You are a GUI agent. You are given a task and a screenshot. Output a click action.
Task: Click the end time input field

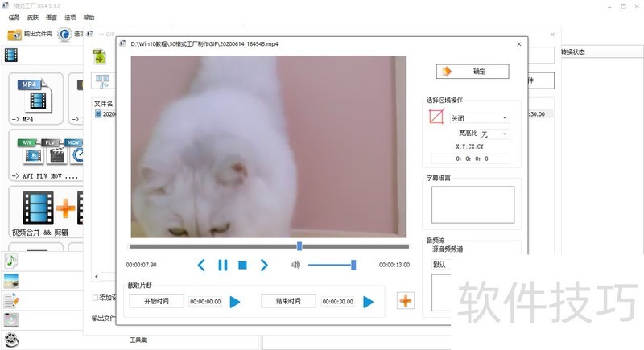coord(338,302)
